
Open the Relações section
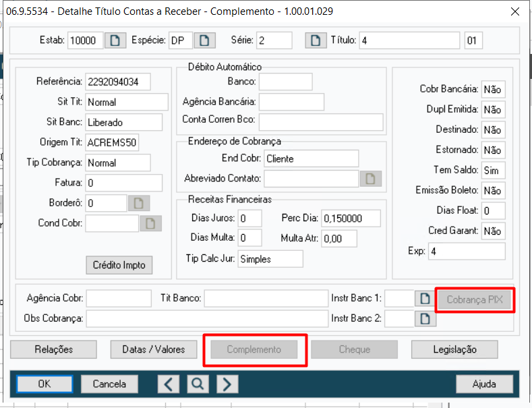click(x=54, y=349)
